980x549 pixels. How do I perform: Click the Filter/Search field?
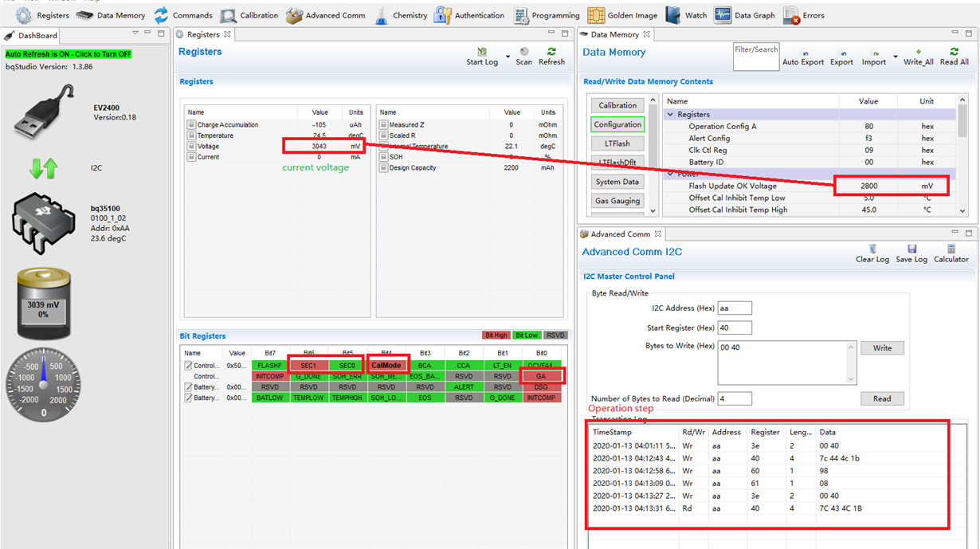click(x=756, y=57)
